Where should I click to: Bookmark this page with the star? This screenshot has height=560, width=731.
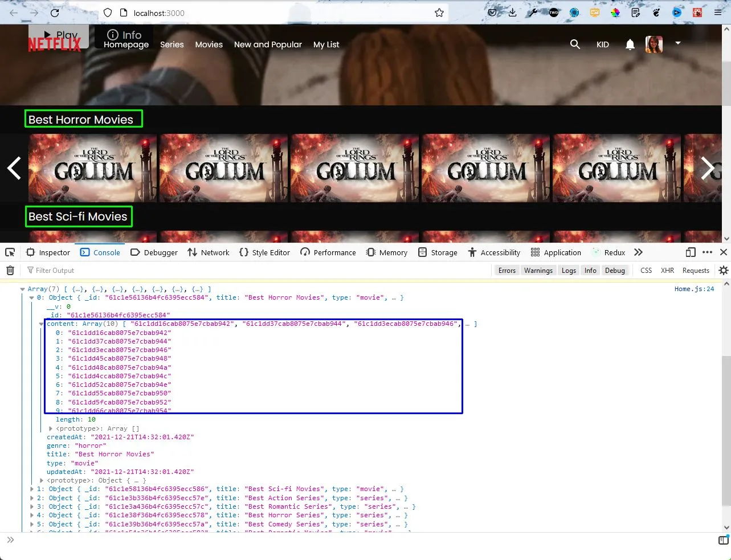[x=439, y=13]
